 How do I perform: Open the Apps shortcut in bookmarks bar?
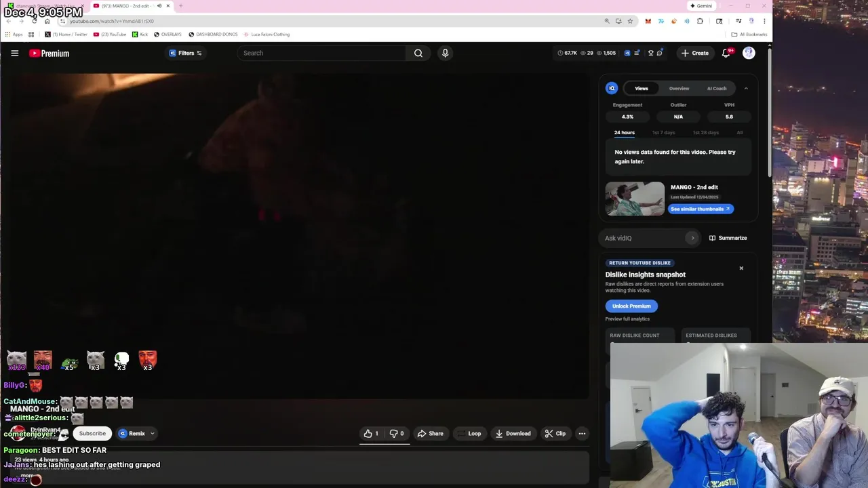click(14, 35)
